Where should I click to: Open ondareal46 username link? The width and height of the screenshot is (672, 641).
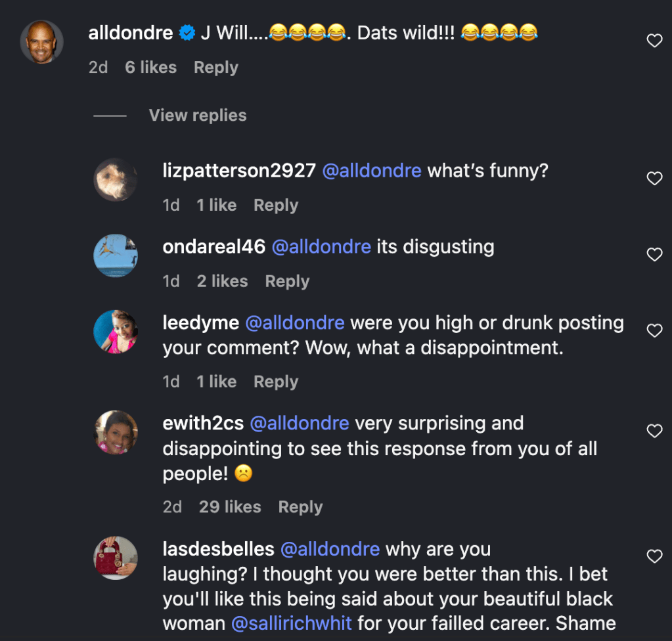pyautogui.click(x=213, y=247)
